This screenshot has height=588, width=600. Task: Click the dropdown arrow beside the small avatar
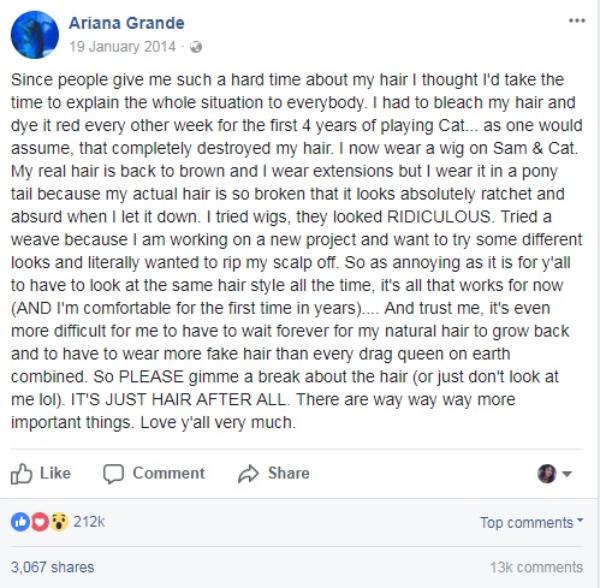pyautogui.click(x=568, y=474)
